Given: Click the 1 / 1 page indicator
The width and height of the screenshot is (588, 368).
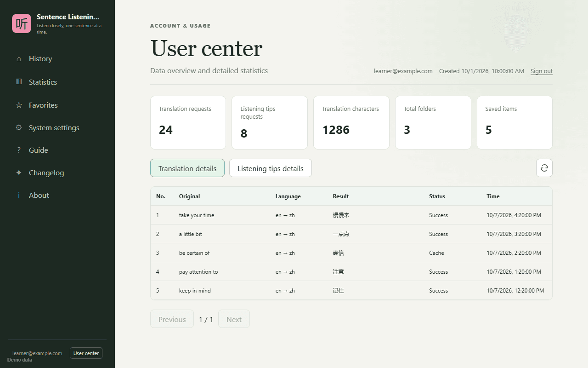Looking at the screenshot, I should click(x=206, y=319).
